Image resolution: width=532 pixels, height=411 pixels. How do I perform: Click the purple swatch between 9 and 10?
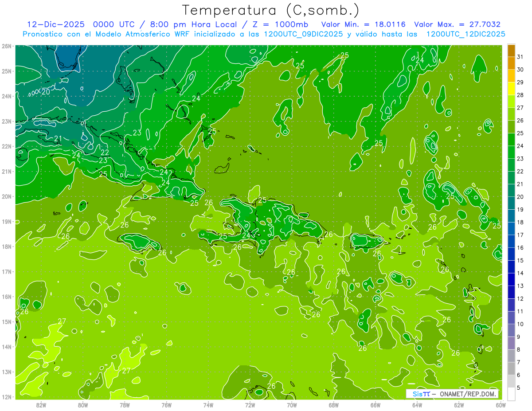pyautogui.click(x=511, y=330)
